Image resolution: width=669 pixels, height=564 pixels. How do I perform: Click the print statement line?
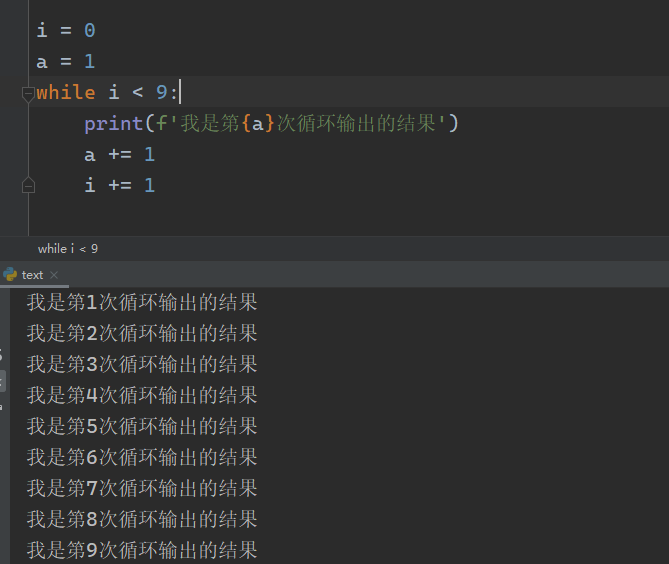coord(271,123)
